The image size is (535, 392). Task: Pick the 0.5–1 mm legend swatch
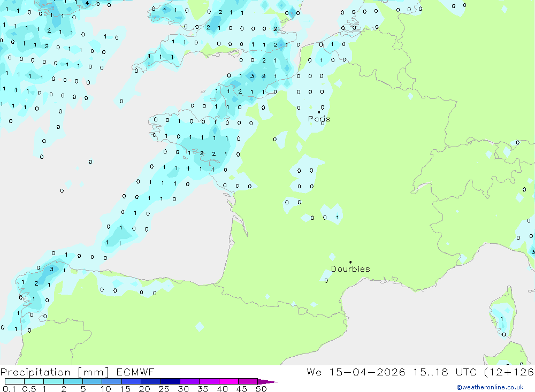[34, 381]
